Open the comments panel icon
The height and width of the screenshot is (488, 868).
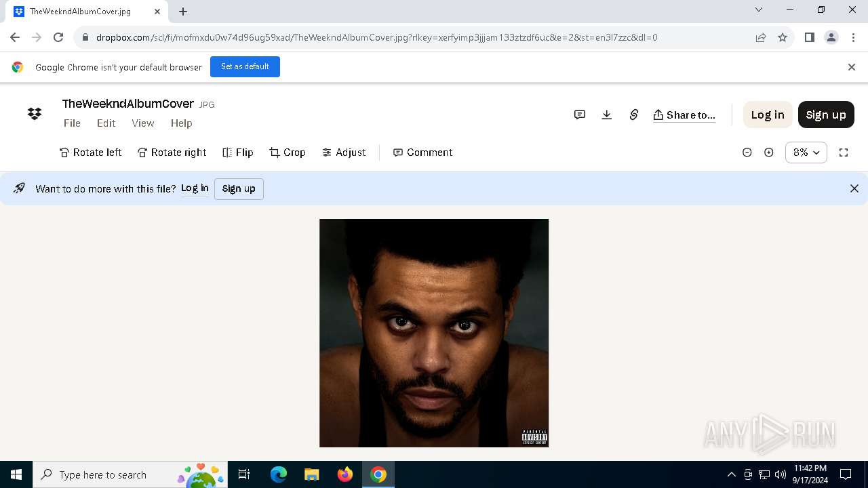pyautogui.click(x=580, y=115)
